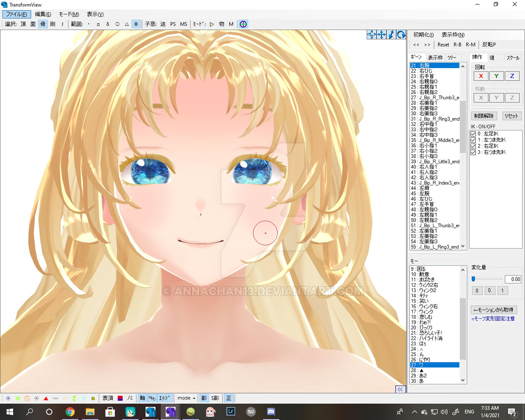Screen dimensions: 525x420
Task: Click the four-arrow pan view icon
Action: pos(381,34)
